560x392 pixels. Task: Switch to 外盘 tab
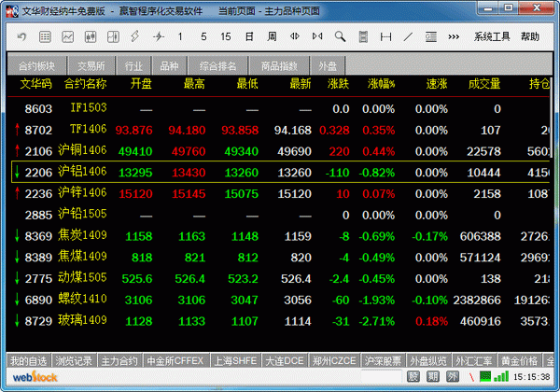(x=328, y=65)
